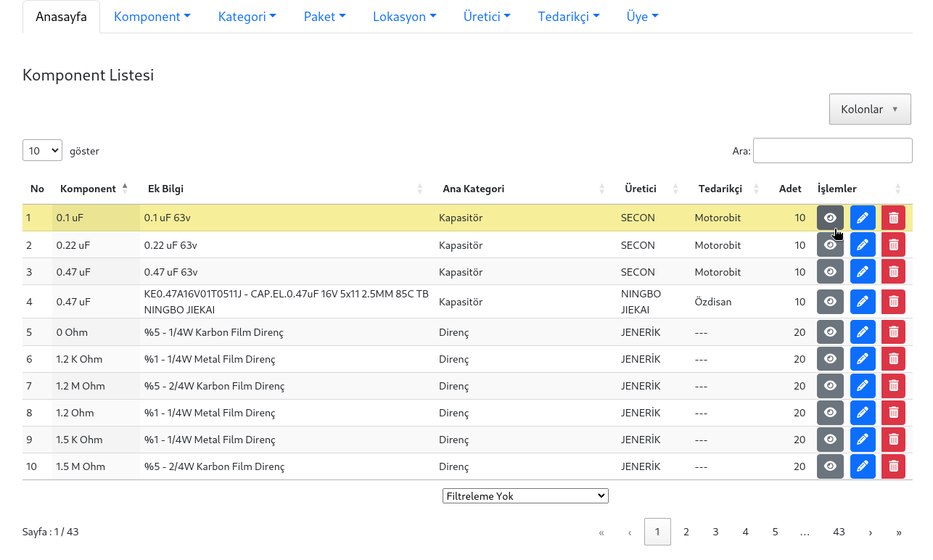This screenshot has height=560, width=933.
Task: Edit row 8, 1.2 Ohm resistor
Action: point(863,413)
